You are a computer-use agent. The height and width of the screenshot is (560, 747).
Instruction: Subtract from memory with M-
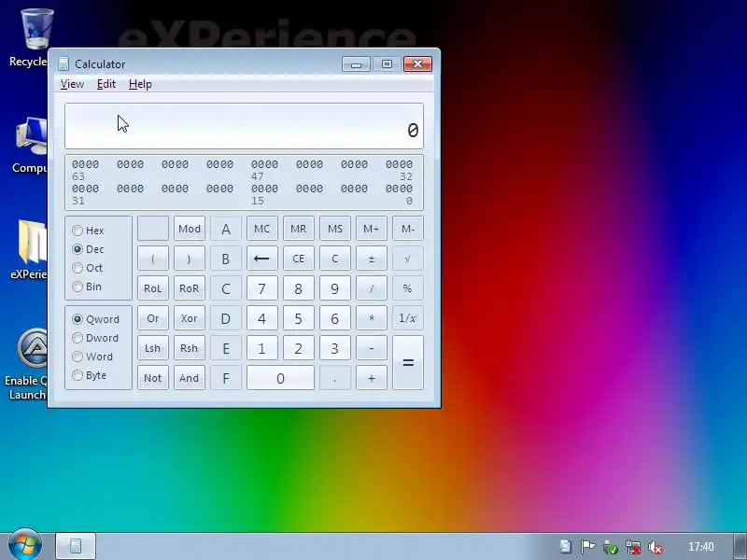(x=408, y=229)
